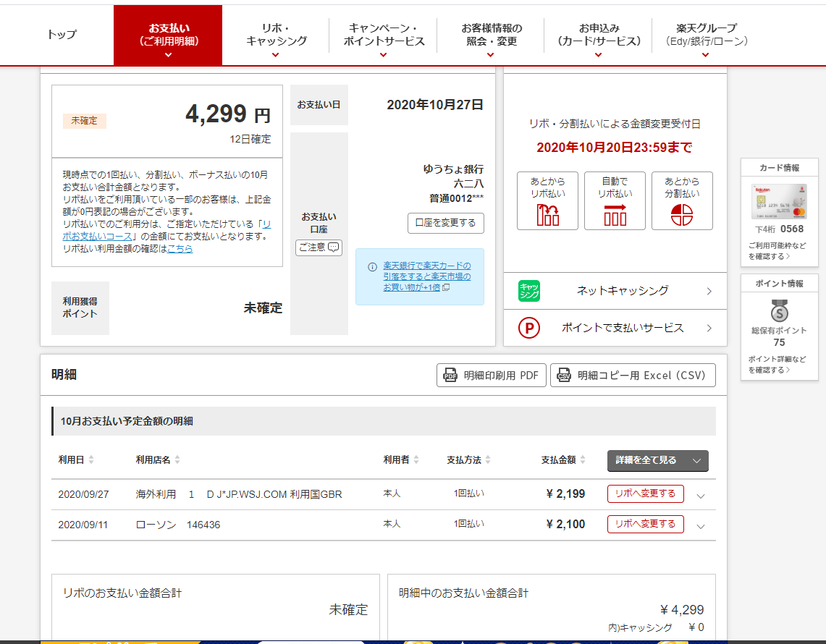Sort table by 利用日 arrows
This screenshot has width=826, height=644.
(91, 459)
